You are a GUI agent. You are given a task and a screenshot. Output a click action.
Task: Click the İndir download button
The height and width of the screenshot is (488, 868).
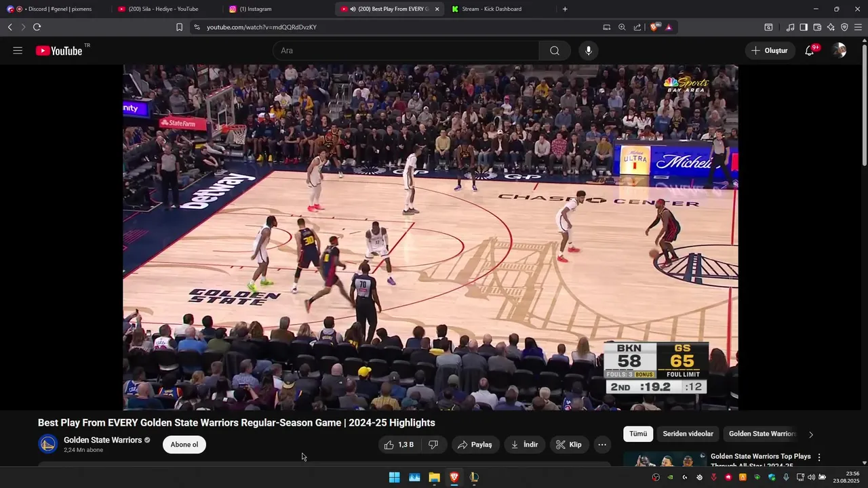tap(524, 445)
